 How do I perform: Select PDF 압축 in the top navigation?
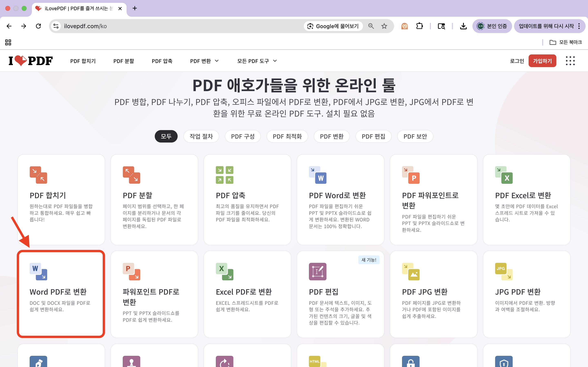click(x=162, y=61)
